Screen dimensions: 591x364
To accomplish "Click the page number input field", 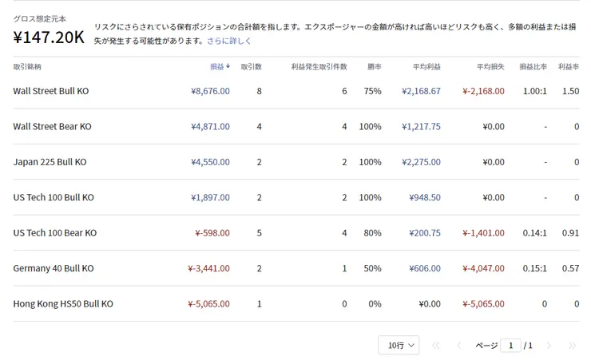I will (x=510, y=346).
